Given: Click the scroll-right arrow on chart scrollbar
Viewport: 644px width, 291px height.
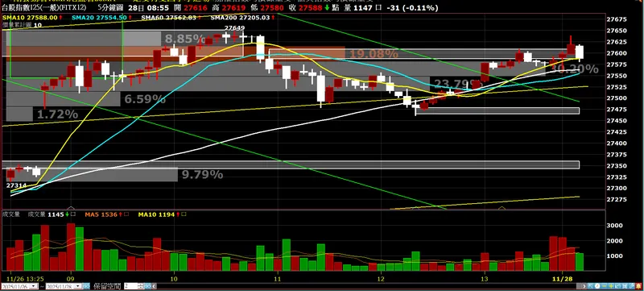Looking at the screenshot, I should (584, 286).
